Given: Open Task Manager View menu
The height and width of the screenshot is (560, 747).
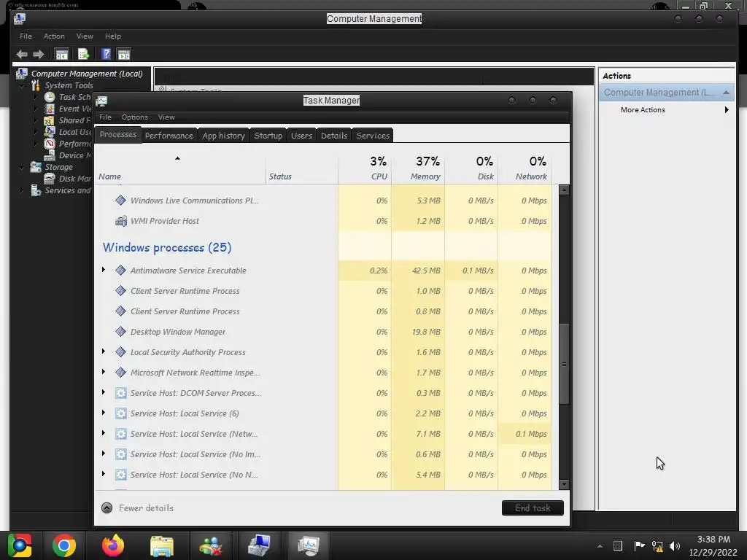Looking at the screenshot, I should click(x=166, y=117).
